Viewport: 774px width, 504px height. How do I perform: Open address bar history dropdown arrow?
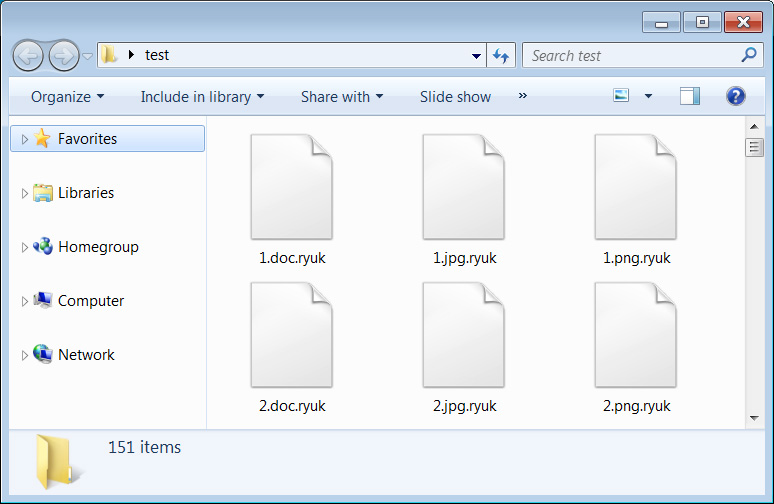pyautogui.click(x=476, y=56)
